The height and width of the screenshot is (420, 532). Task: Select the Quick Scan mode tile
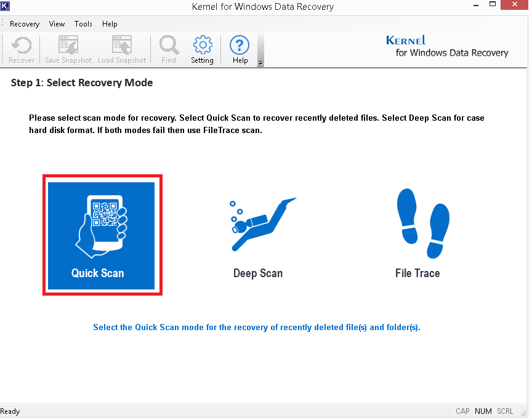click(x=101, y=236)
